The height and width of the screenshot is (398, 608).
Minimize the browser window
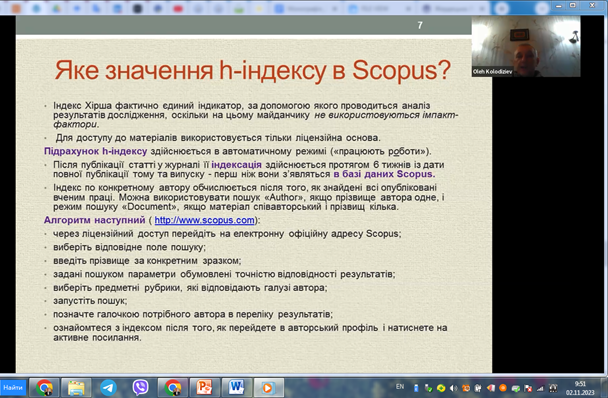click(x=559, y=5)
